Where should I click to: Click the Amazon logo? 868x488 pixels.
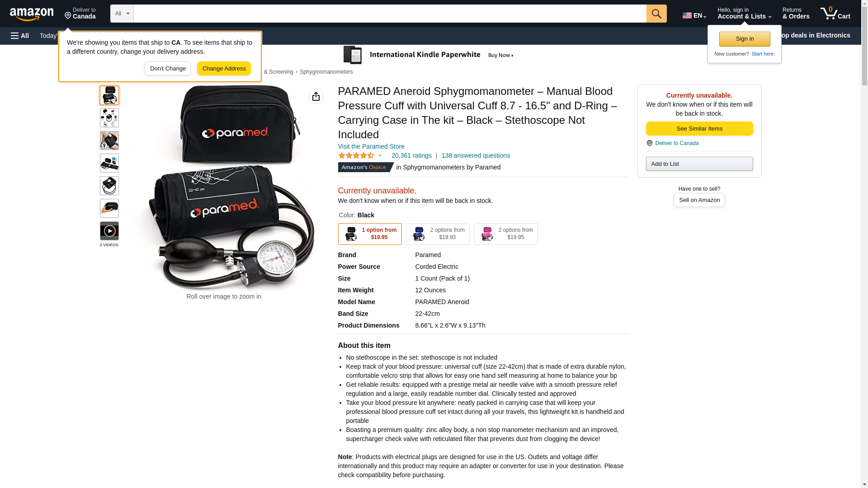(x=32, y=14)
